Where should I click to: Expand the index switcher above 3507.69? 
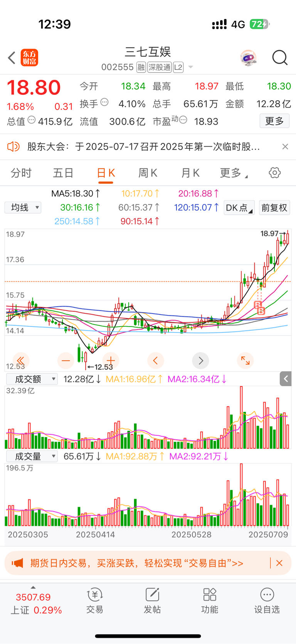[x=33, y=588]
